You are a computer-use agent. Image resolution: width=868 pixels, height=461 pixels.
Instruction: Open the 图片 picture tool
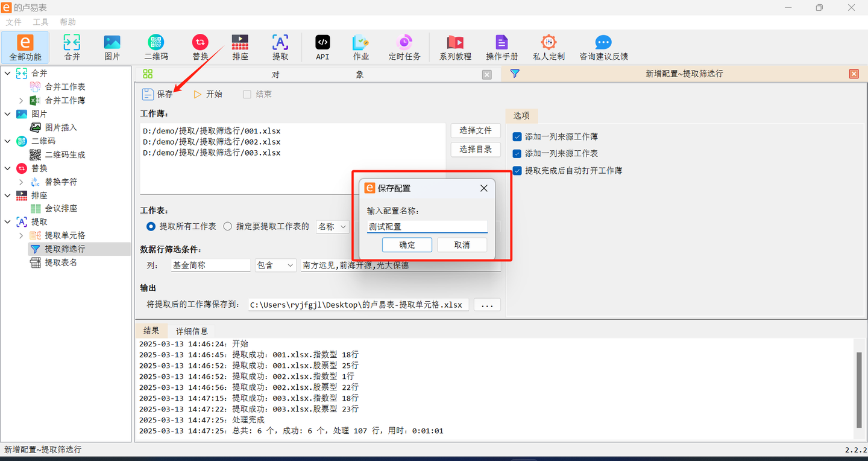click(112, 47)
